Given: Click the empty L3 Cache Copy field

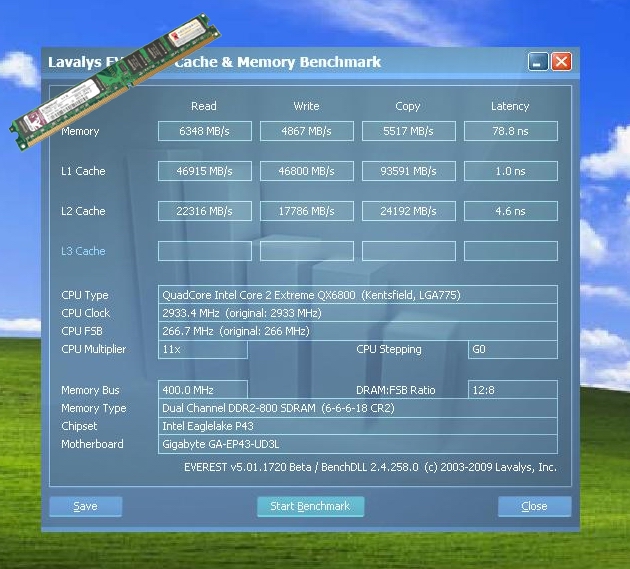Looking at the screenshot, I should pos(409,251).
